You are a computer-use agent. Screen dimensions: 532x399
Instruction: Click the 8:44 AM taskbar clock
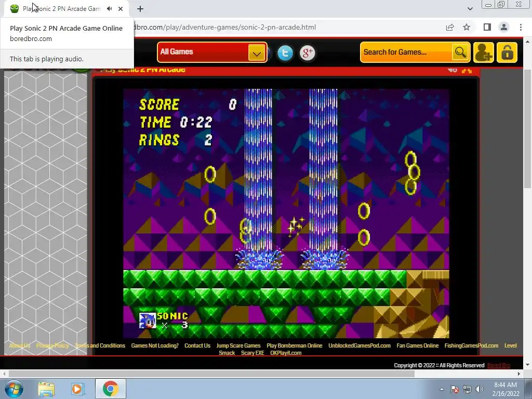[x=506, y=389]
